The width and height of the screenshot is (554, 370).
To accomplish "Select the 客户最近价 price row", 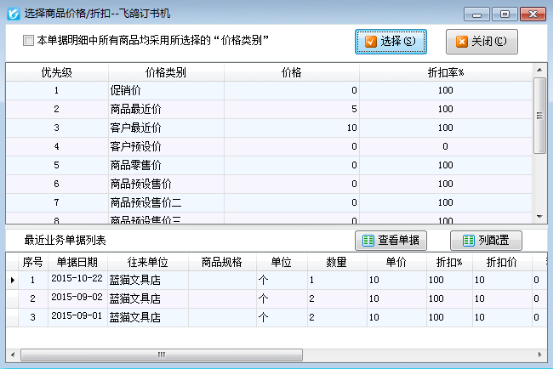I will 270,128.
